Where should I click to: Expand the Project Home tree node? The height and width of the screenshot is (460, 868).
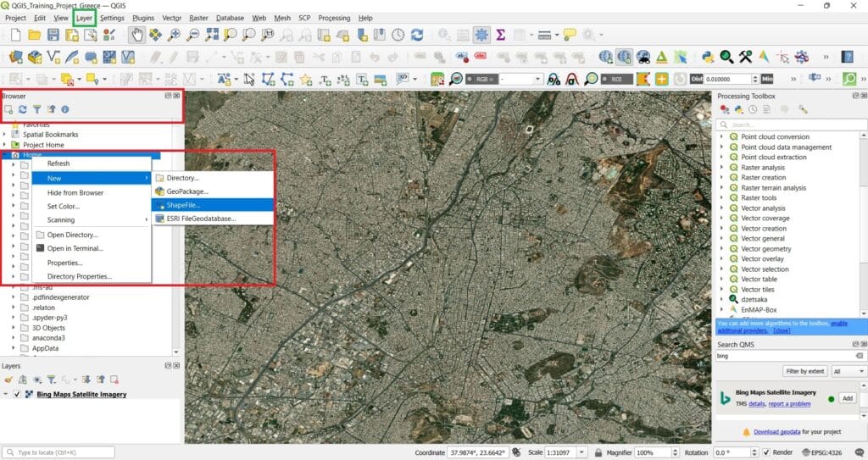pos(5,145)
